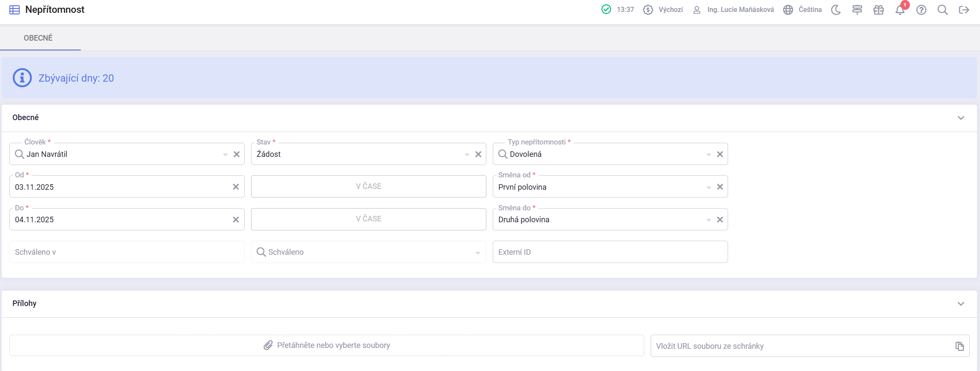Screen dimensions: 980x371
Task: Click the gift icon in header
Action: (x=879, y=10)
